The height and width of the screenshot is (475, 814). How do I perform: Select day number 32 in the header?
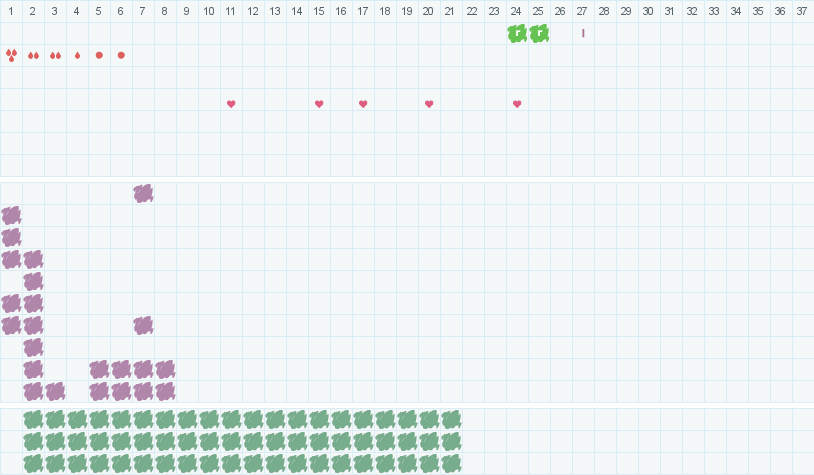click(692, 11)
